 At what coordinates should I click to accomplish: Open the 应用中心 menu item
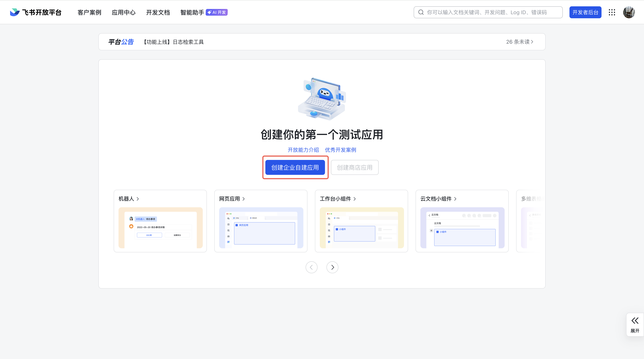(x=124, y=12)
